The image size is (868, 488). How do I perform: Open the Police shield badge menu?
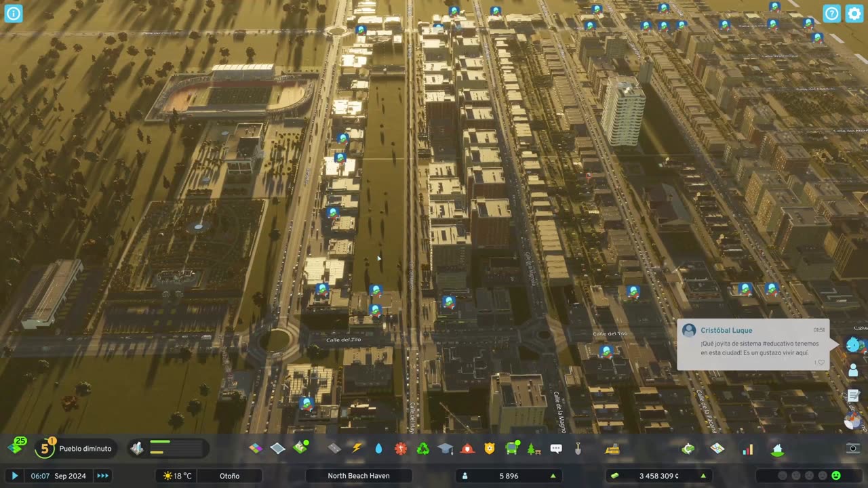pyautogui.click(x=490, y=448)
